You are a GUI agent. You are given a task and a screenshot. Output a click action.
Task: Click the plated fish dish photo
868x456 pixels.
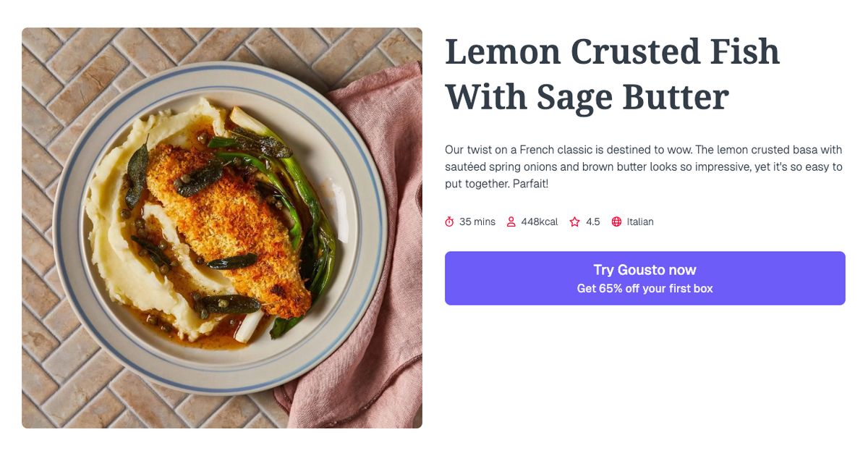pyautogui.click(x=222, y=227)
